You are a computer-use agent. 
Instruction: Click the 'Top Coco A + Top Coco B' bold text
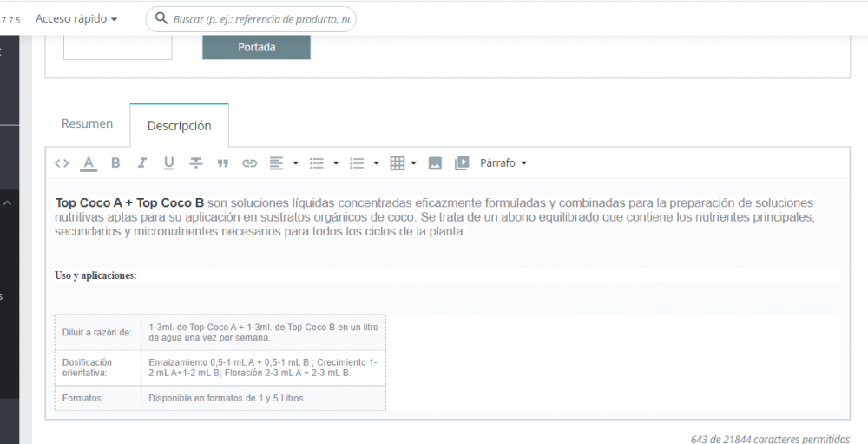point(129,202)
